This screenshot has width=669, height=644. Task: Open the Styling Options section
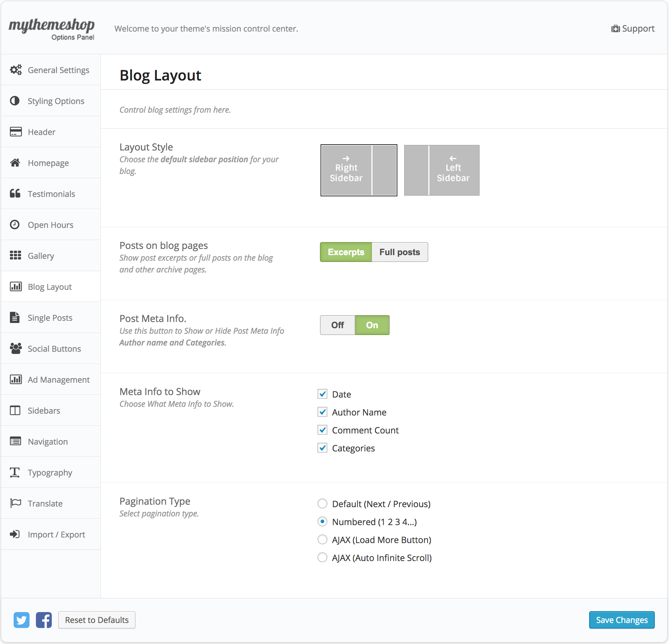(56, 101)
